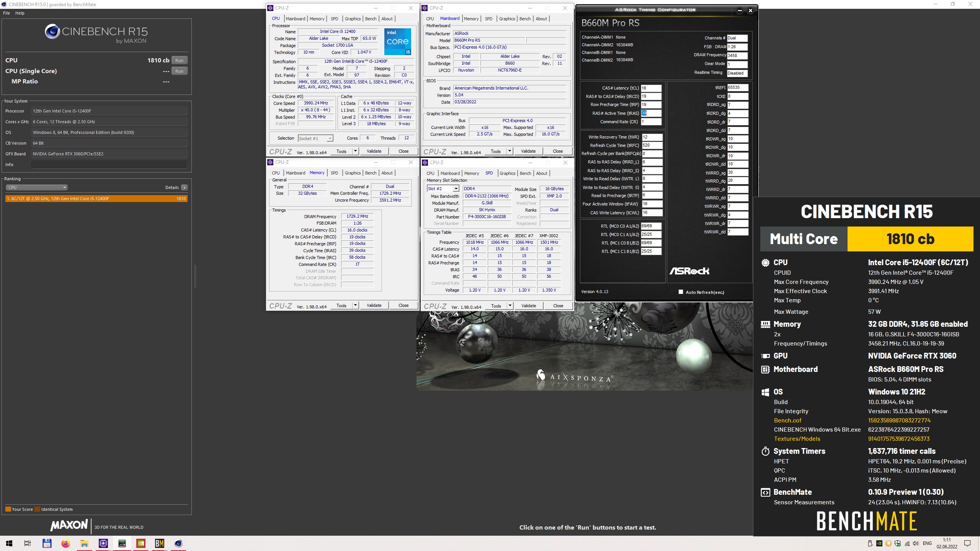The height and width of the screenshot is (551, 980).
Task: Expand Tools dropdown arrow in Mainboard tab window
Action: [x=510, y=151]
